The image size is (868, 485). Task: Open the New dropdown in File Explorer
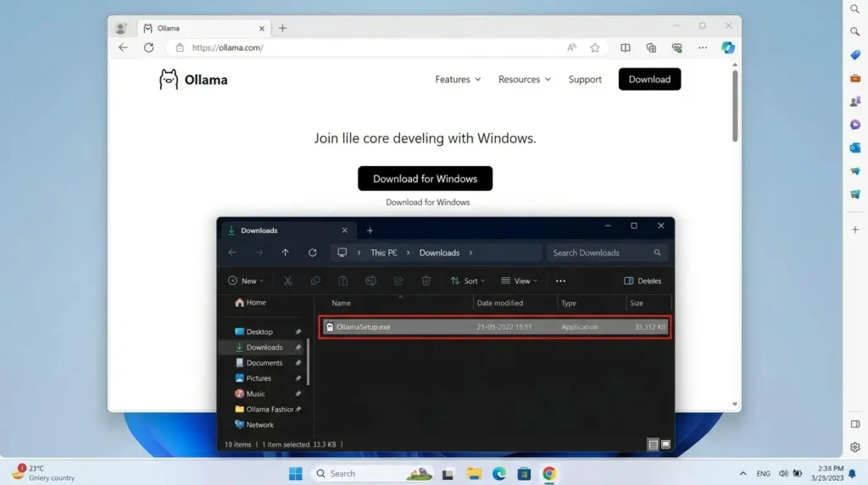(x=246, y=281)
